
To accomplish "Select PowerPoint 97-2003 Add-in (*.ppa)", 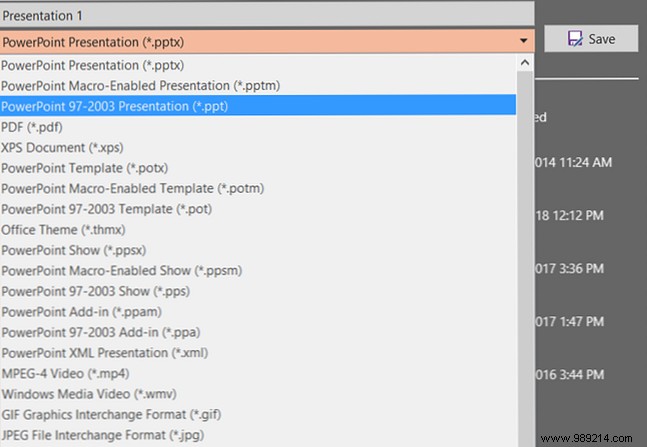I will 258,332.
